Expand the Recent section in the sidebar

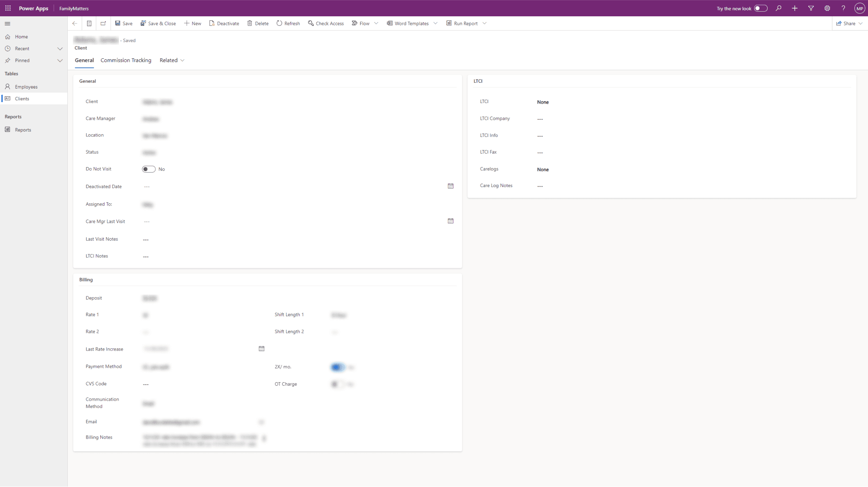[x=60, y=48]
